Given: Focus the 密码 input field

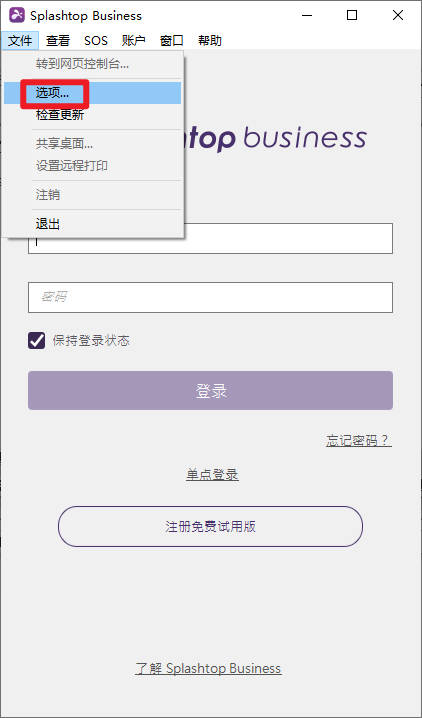Looking at the screenshot, I should coord(211,298).
